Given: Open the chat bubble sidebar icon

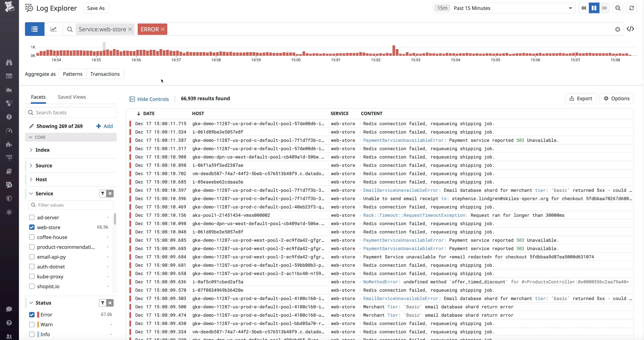Looking at the screenshot, I should [9, 309].
